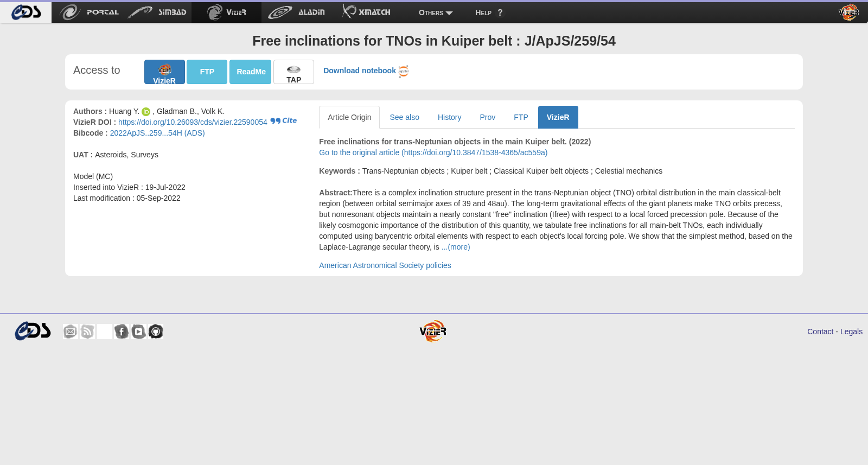Switch to the FTP tab
The height and width of the screenshot is (465, 868).
[521, 117]
